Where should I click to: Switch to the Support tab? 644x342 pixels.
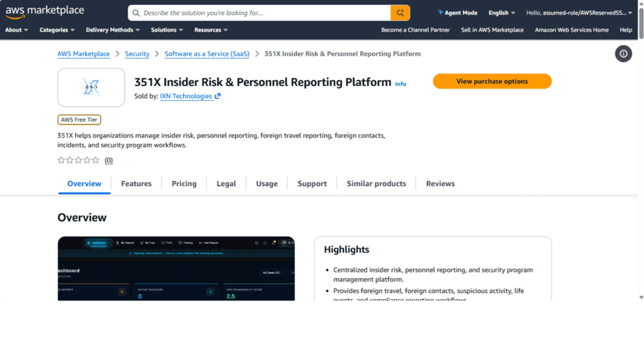tap(312, 184)
